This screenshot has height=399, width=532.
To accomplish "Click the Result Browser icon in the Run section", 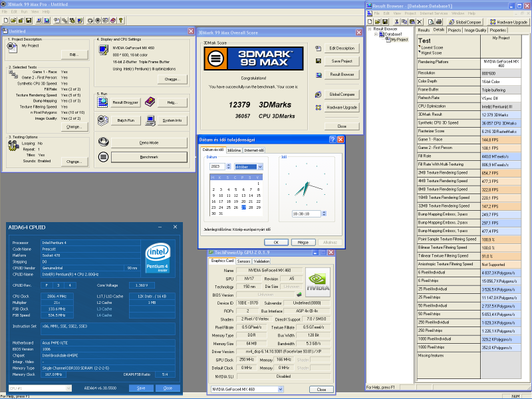I will click(x=102, y=102).
